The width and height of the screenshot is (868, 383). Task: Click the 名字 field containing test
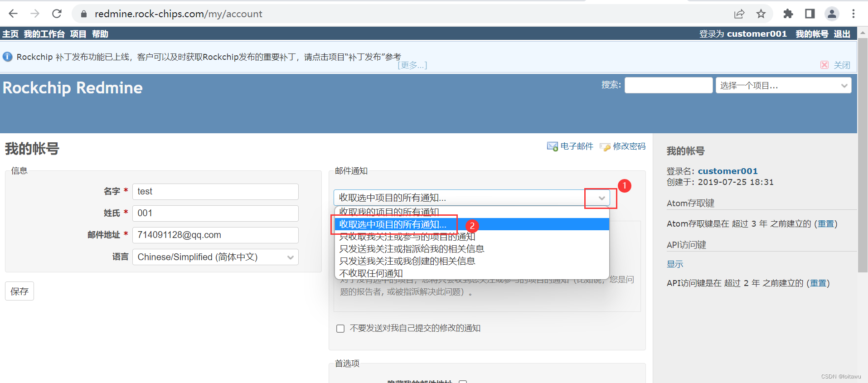coord(215,191)
